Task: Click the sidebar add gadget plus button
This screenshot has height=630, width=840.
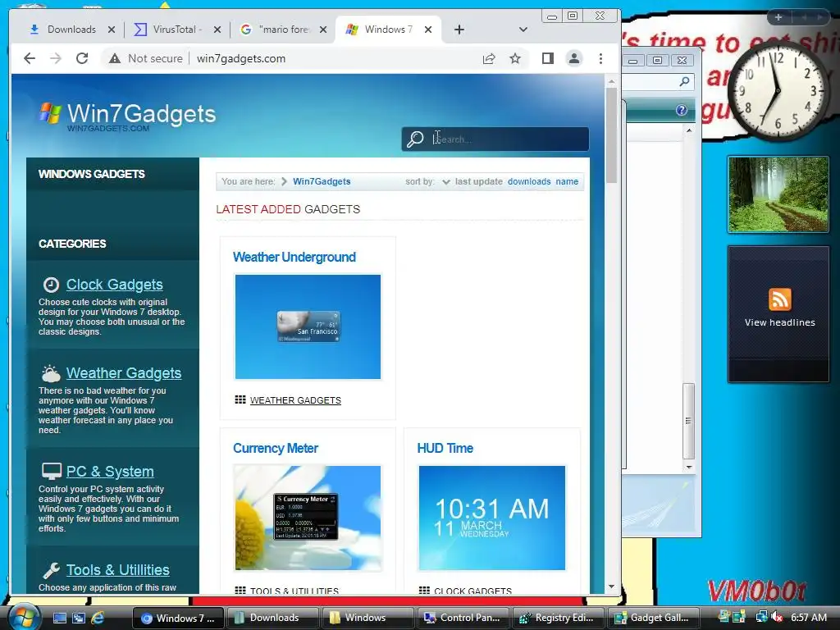Action: coord(778,17)
